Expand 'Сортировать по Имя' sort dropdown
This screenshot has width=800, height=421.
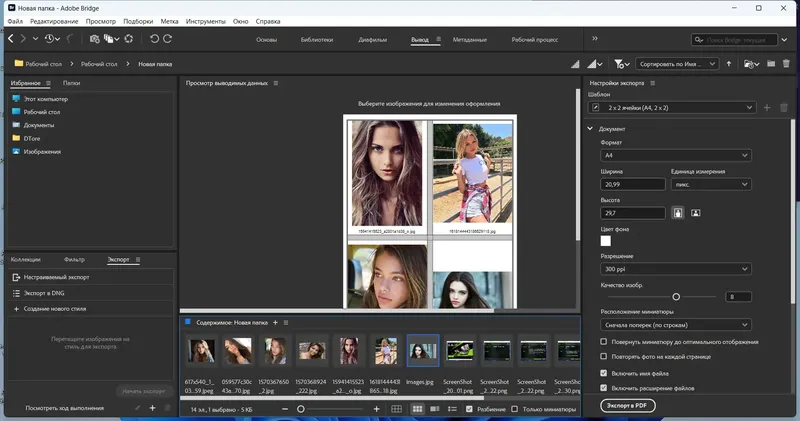click(x=679, y=63)
